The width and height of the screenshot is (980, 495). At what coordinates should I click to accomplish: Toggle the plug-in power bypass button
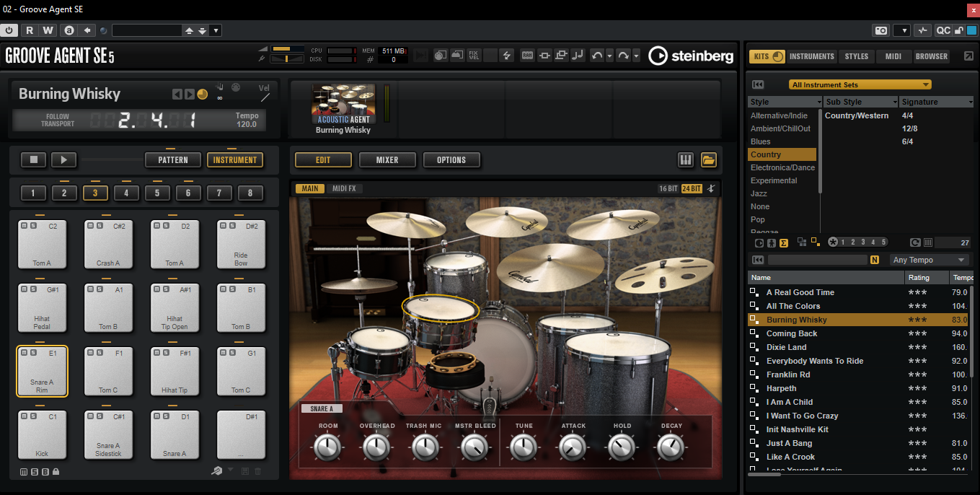(x=9, y=30)
